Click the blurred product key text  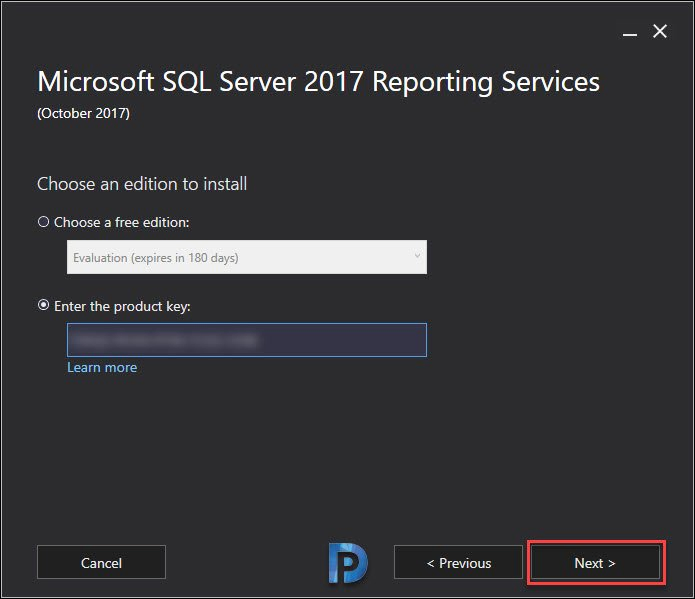(x=165, y=340)
